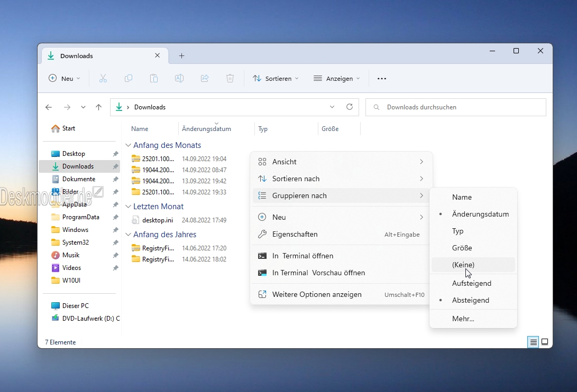Choose In Terminal Vorschau öffnen
This screenshot has width=577, height=392.
click(341, 273)
